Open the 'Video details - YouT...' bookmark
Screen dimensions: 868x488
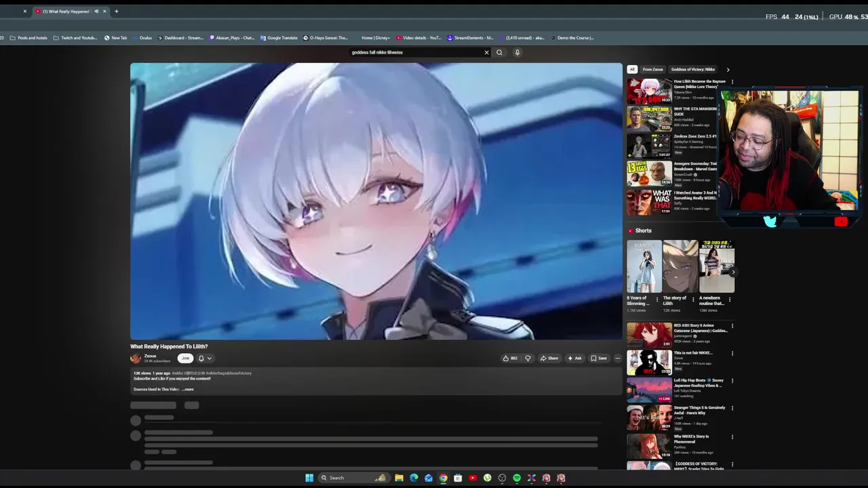coord(418,38)
